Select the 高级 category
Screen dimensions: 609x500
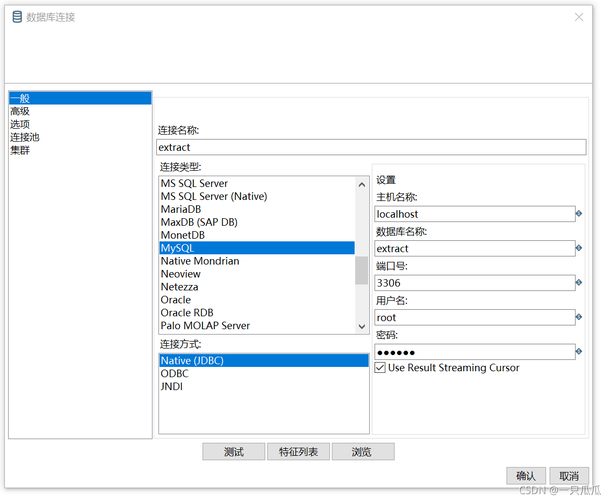point(80,111)
